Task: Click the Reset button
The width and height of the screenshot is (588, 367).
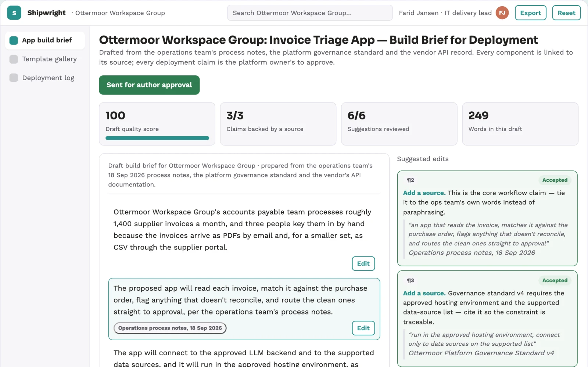Action: pos(566,13)
